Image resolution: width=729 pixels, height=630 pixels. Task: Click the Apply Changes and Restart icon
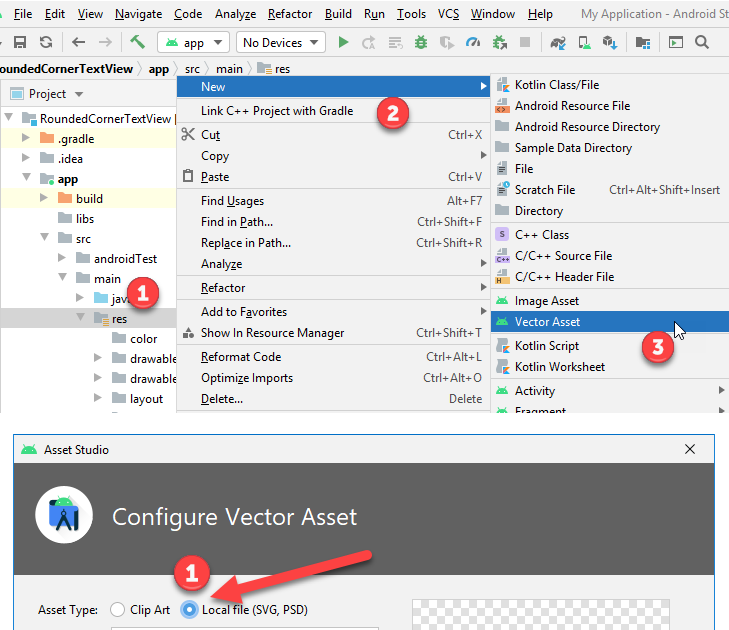[x=369, y=43]
